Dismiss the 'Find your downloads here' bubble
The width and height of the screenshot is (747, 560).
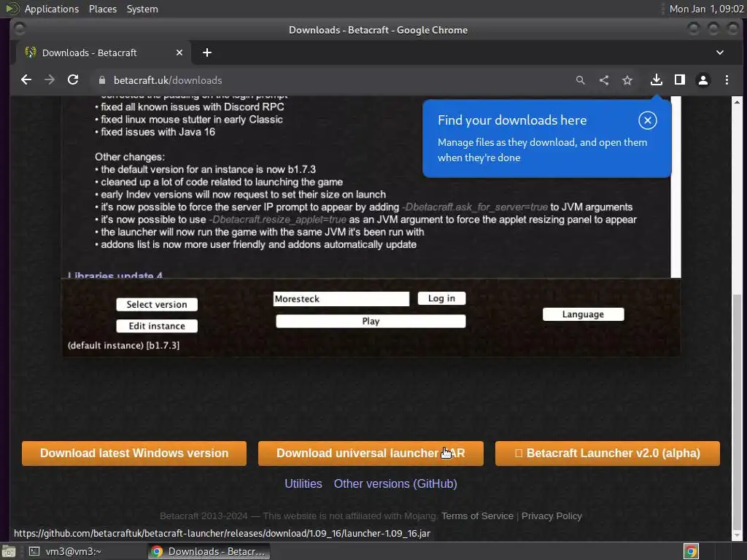tap(648, 120)
